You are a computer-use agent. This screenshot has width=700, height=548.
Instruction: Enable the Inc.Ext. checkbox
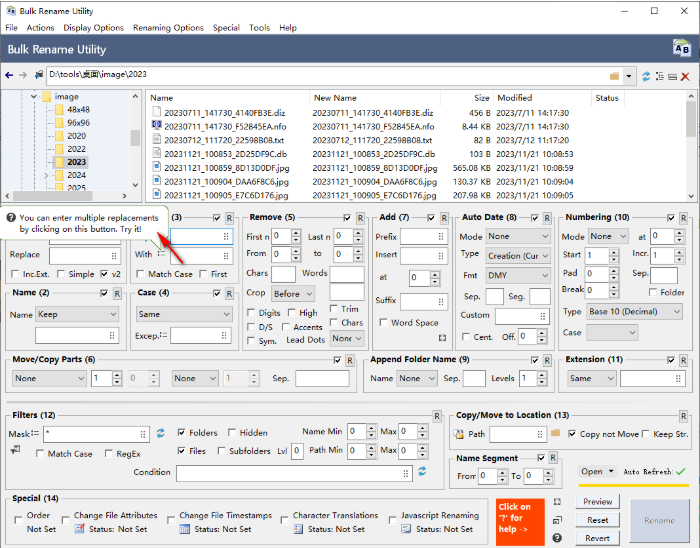tap(15, 274)
